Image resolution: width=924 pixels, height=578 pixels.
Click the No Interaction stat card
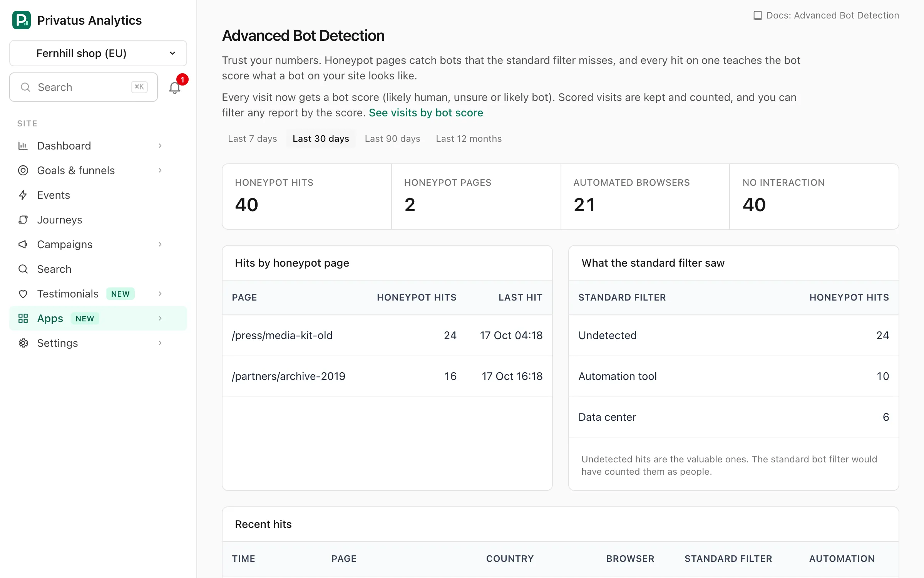pyautogui.click(x=814, y=197)
